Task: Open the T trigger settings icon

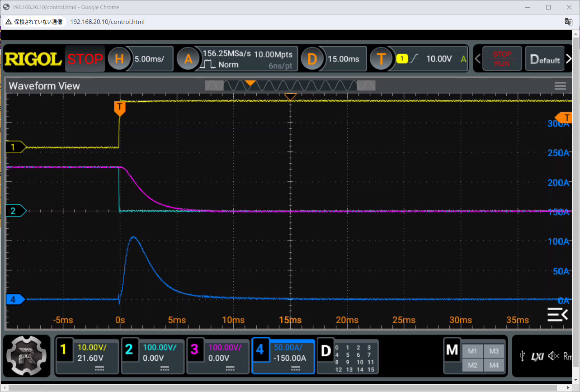Action: pyautogui.click(x=382, y=59)
